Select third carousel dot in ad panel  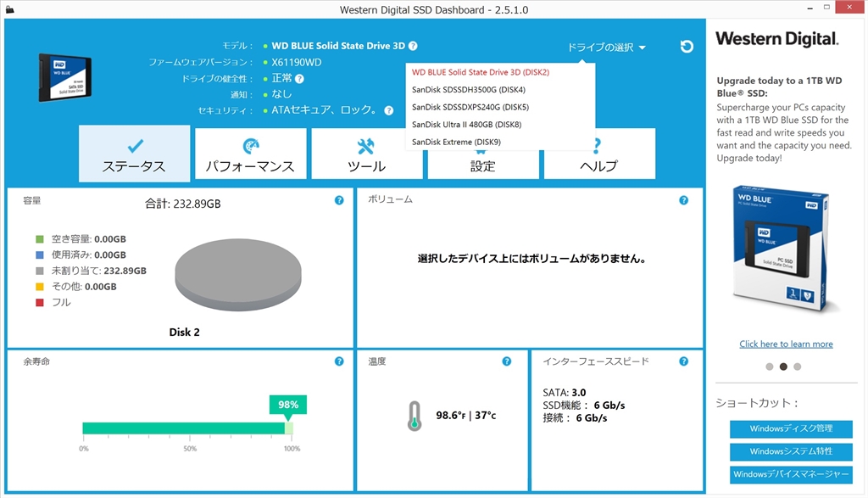[797, 367]
